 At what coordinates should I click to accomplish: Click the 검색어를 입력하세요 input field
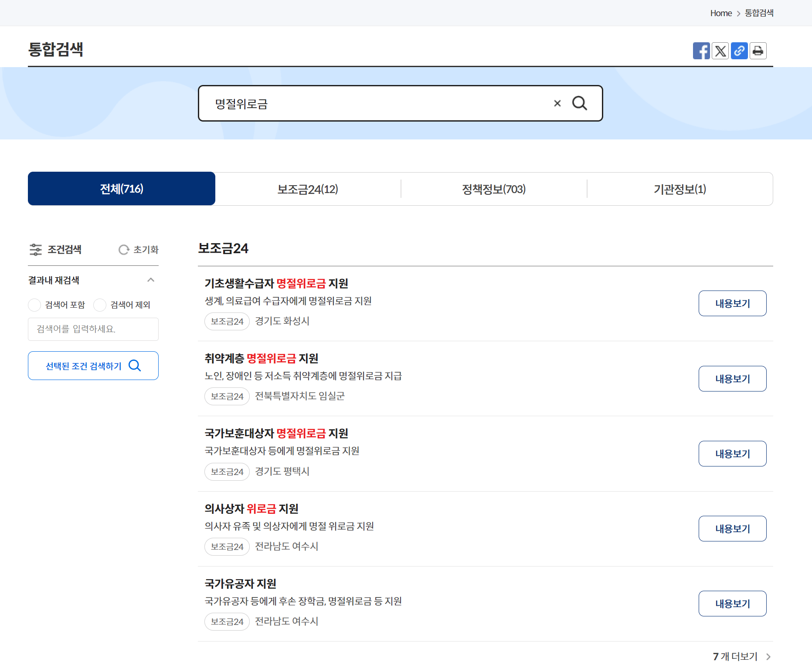pyautogui.click(x=93, y=329)
